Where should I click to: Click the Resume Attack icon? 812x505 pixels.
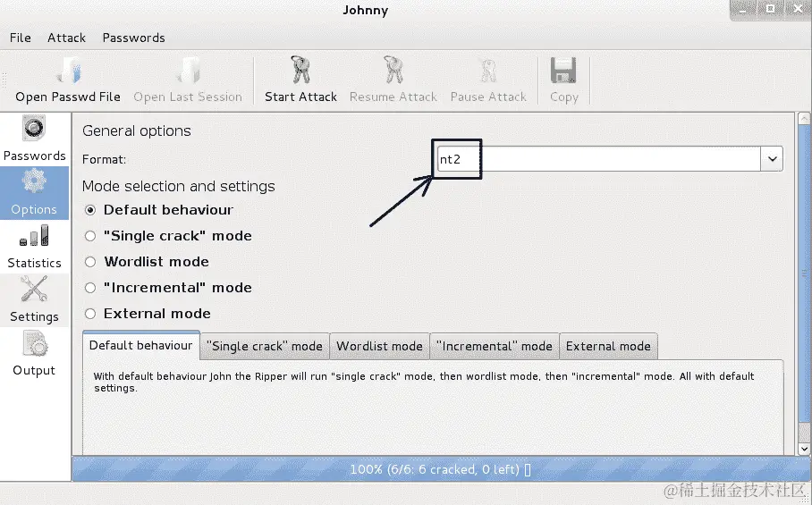tap(393, 70)
